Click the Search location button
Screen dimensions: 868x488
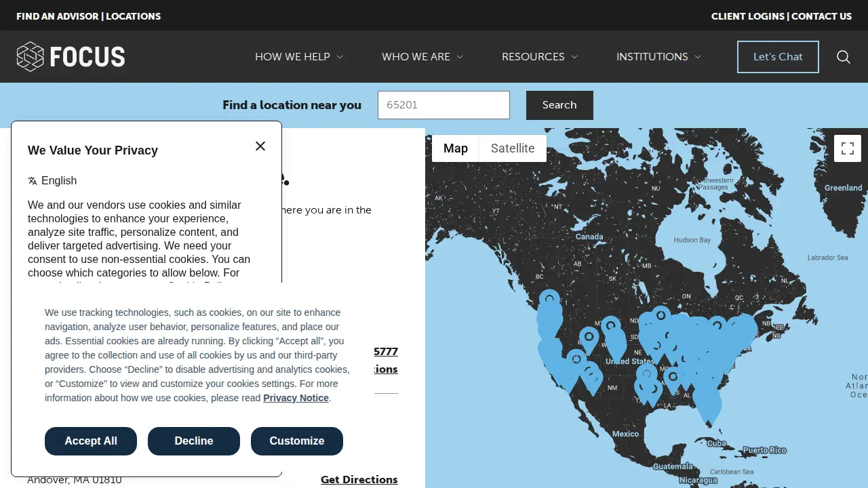(559, 105)
